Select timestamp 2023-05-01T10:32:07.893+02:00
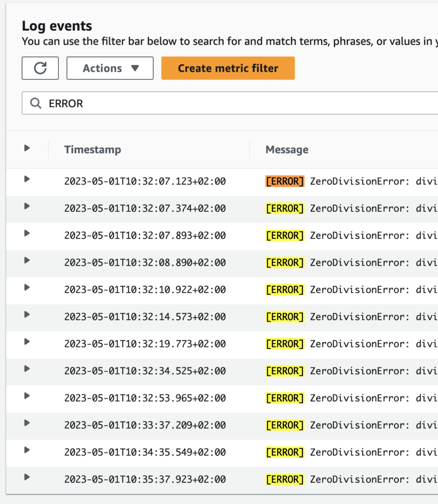Image resolution: width=438 pixels, height=504 pixels. (145, 235)
